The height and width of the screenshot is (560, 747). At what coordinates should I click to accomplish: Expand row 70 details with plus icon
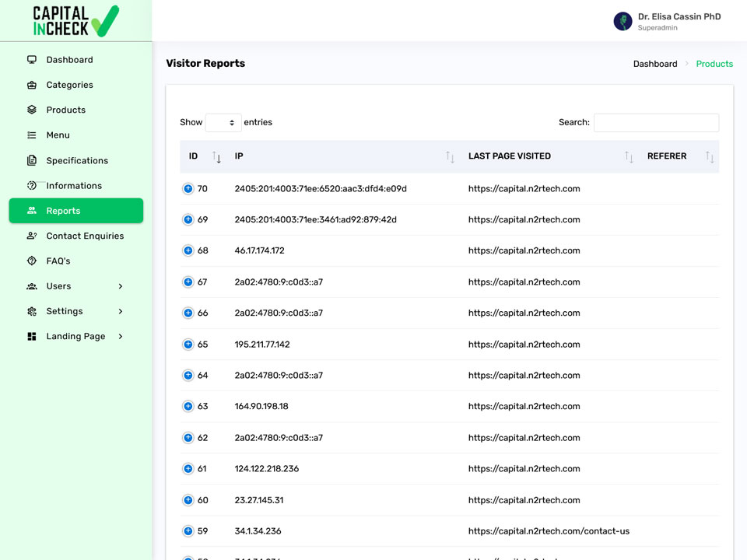tap(188, 188)
